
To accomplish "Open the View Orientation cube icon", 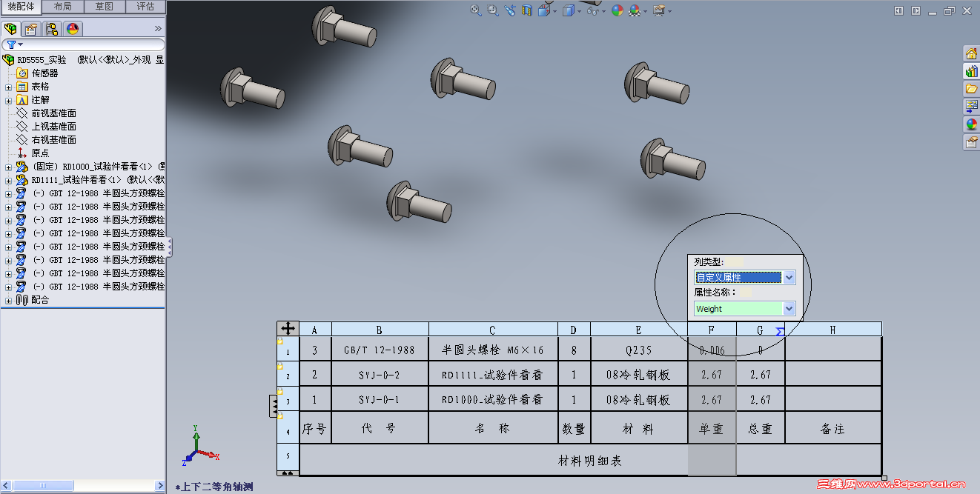I will coord(544,10).
